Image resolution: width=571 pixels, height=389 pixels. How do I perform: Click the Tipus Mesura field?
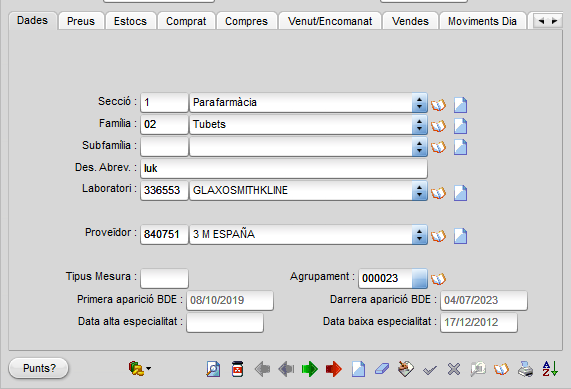(164, 278)
